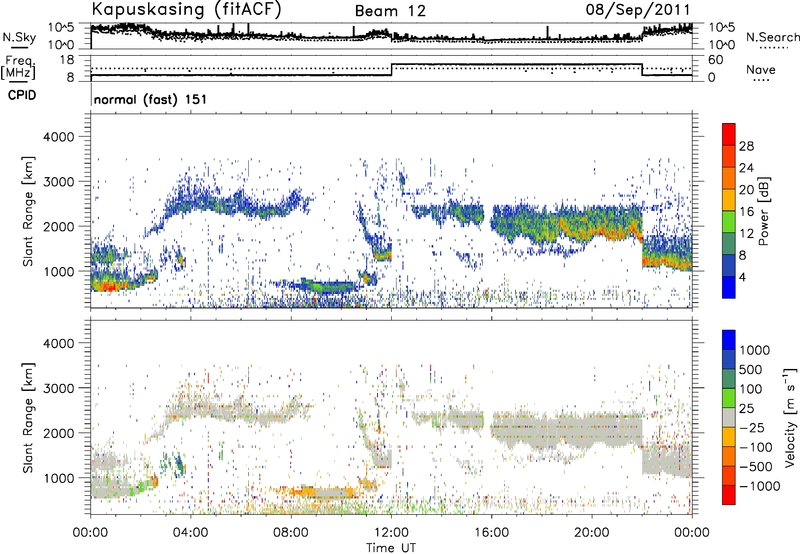Pick the bright blue bottom segment of power bar
This screenshot has width=800, height=554.
pyautogui.click(x=729, y=287)
